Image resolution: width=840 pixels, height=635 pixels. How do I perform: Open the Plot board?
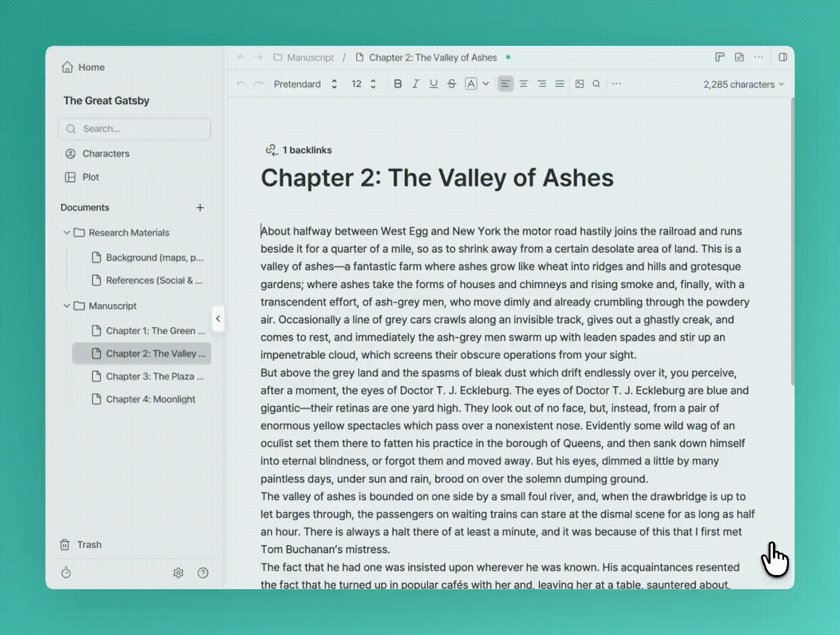point(82,177)
